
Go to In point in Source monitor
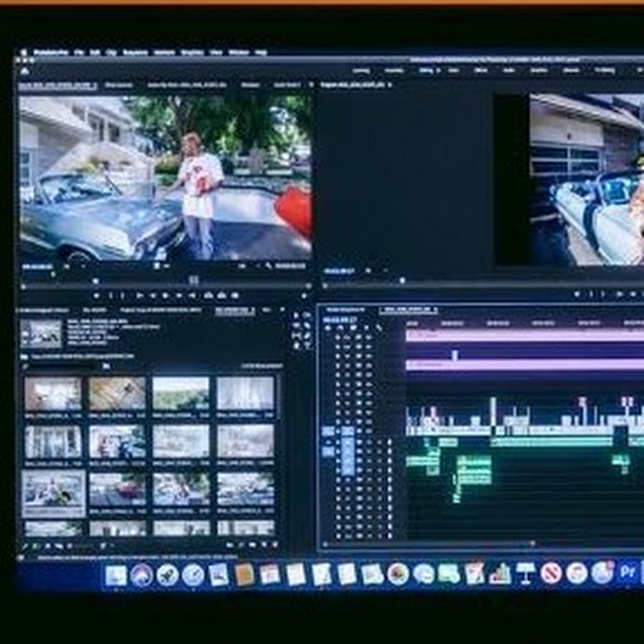(x=140, y=296)
